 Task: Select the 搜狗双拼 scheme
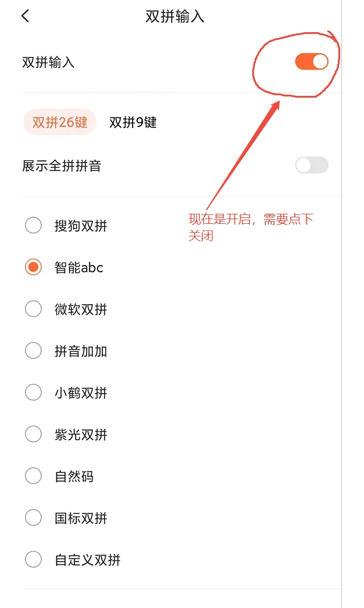[33, 225]
